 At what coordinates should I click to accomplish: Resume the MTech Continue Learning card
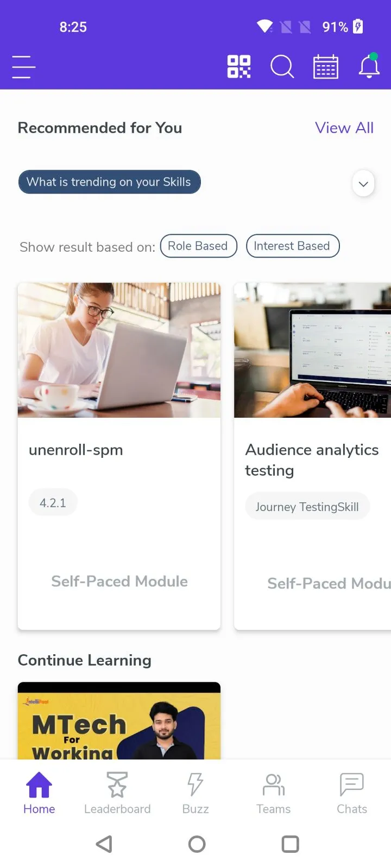click(x=119, y=720)
